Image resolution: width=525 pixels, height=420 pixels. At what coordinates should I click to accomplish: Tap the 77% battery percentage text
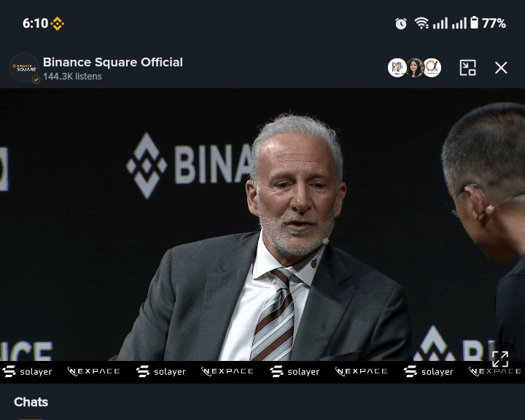click(494, 23)
